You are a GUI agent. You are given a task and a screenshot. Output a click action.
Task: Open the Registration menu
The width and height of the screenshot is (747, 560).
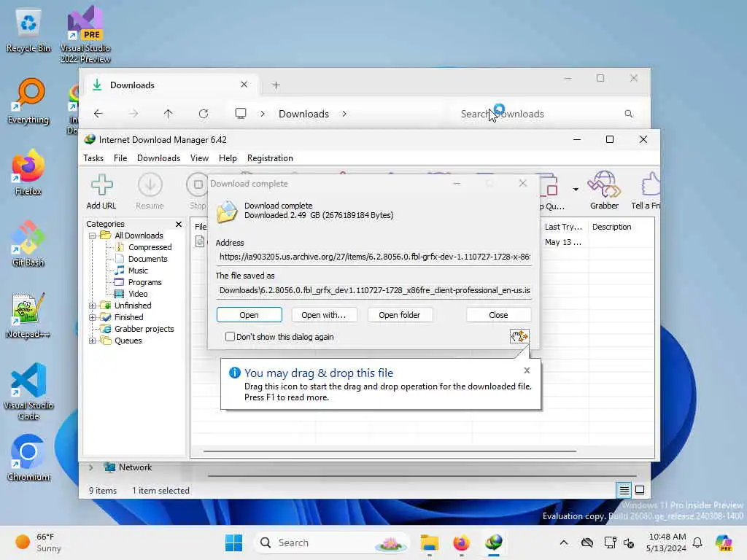pyautogui.click(x=270, y=158)
